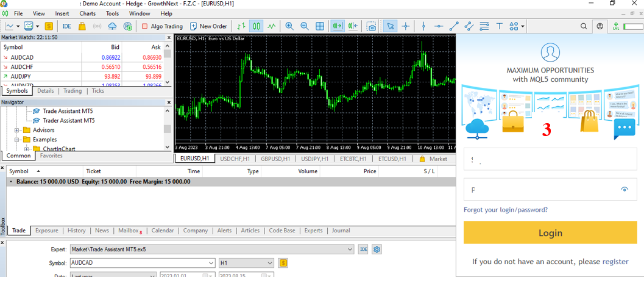Switch to Ticks tab in Market Watch
Screen dimensions: 644x294
click(97, 91)
